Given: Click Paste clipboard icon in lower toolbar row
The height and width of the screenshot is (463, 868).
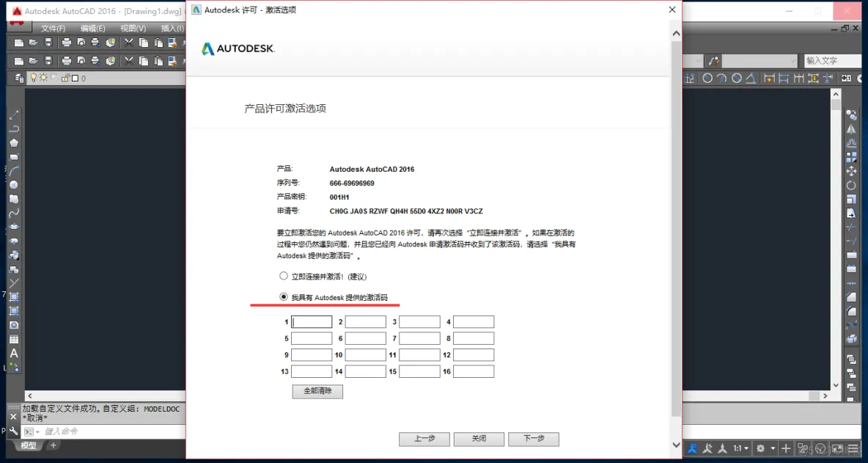Looking at the screenshot, I should point(158,61).
